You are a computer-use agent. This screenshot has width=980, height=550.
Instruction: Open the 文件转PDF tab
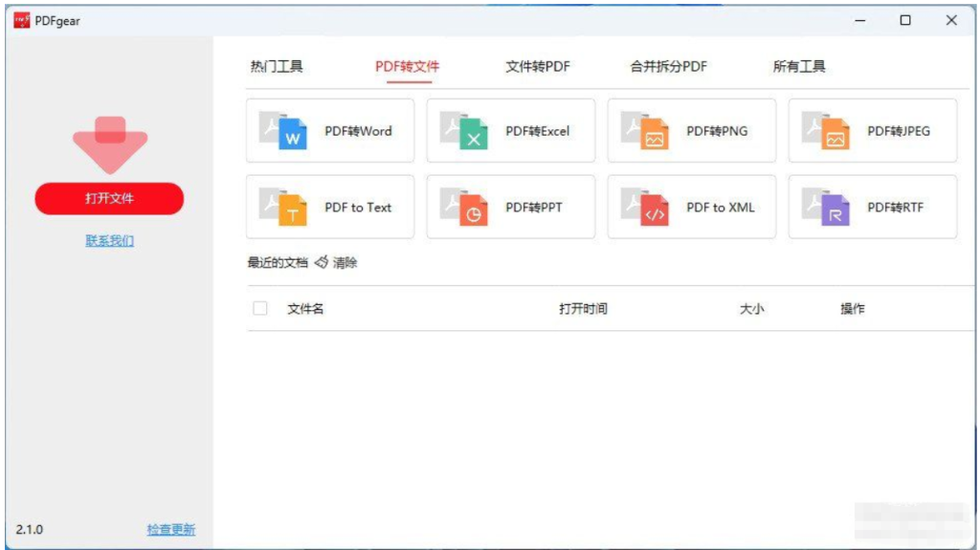(x=538, y=66)
